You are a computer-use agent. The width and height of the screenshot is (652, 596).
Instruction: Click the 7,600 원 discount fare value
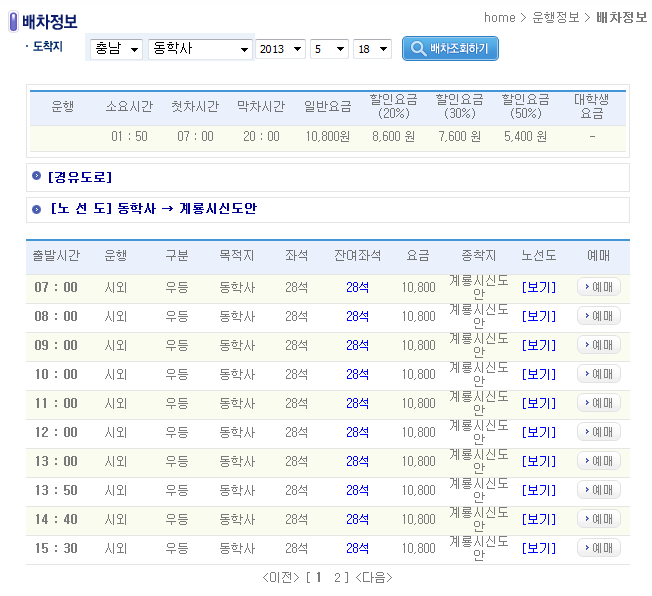(x=459, y=136)
